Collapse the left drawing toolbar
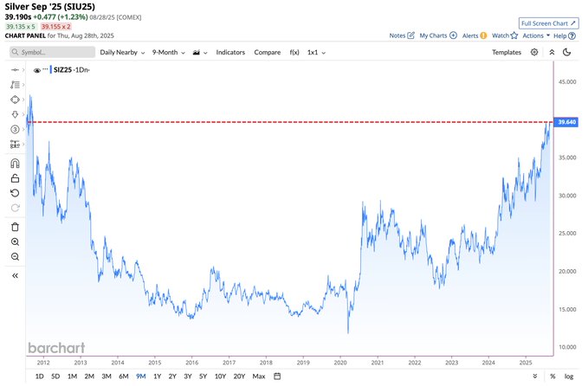This screenshot has height=386, width=588. click(x=15, y=275)
